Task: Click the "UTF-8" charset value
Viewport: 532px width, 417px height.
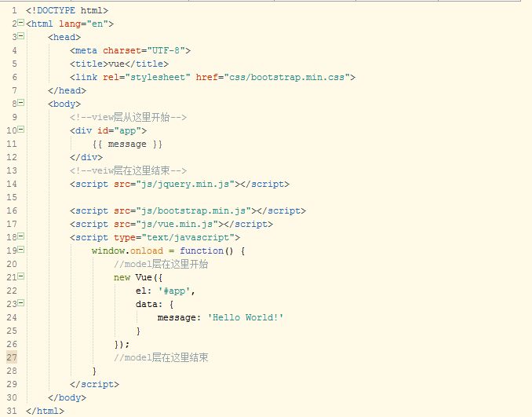Action: click(x=166, y=50)
